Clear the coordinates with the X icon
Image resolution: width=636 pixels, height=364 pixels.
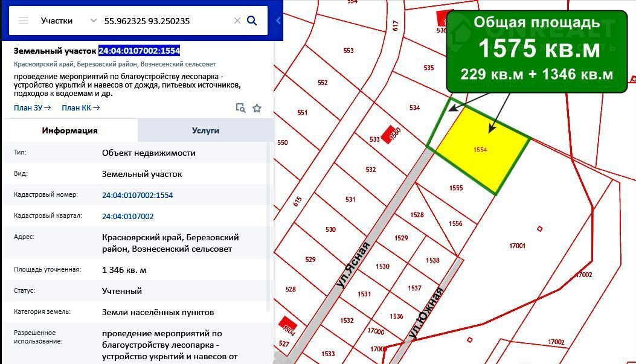237,21
